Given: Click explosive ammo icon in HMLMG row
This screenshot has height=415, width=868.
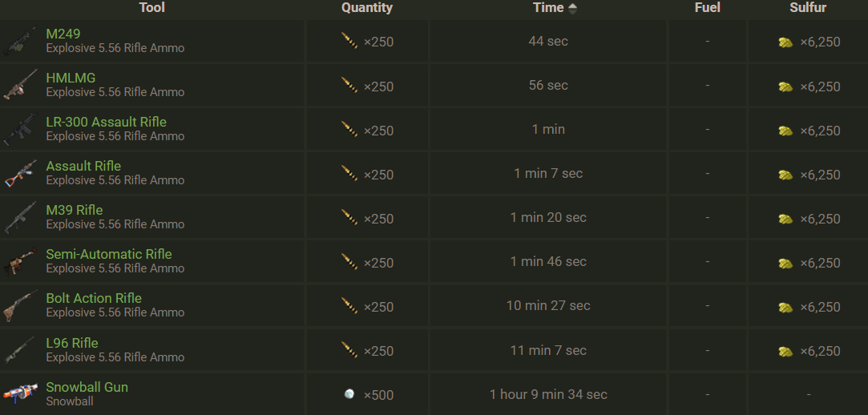Looking at the screenshot, I should coord(349,85).
